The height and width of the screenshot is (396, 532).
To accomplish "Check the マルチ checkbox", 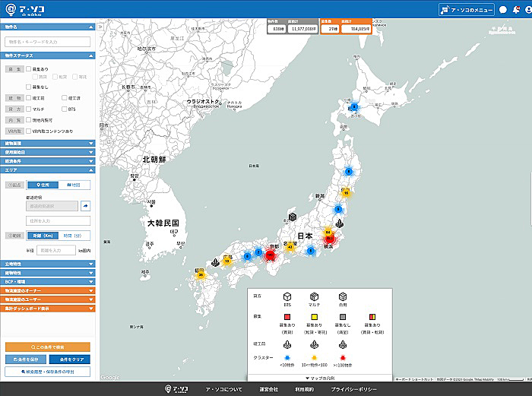I will (29, 109).
